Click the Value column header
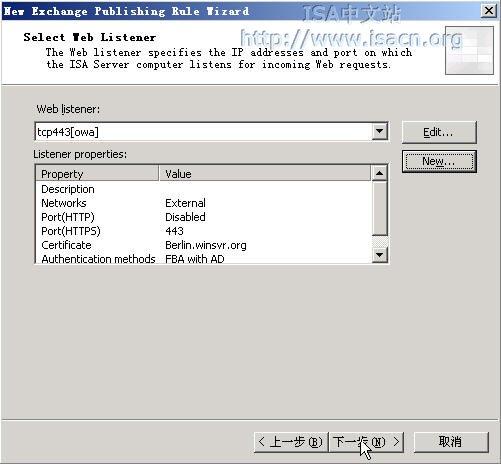501x464 pixels. 265,174
